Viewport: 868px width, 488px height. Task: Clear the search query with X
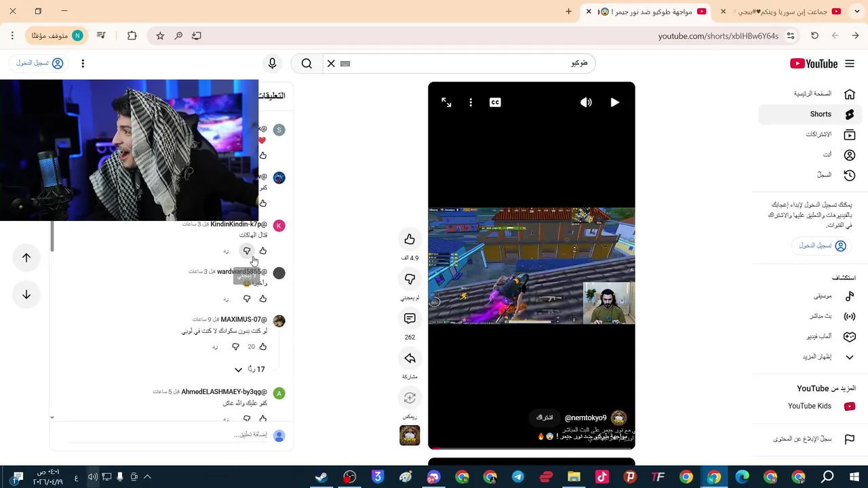point(331,64)
